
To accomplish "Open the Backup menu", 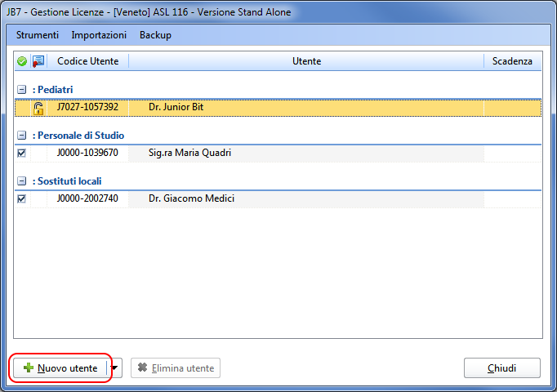I will coord(155,35).
